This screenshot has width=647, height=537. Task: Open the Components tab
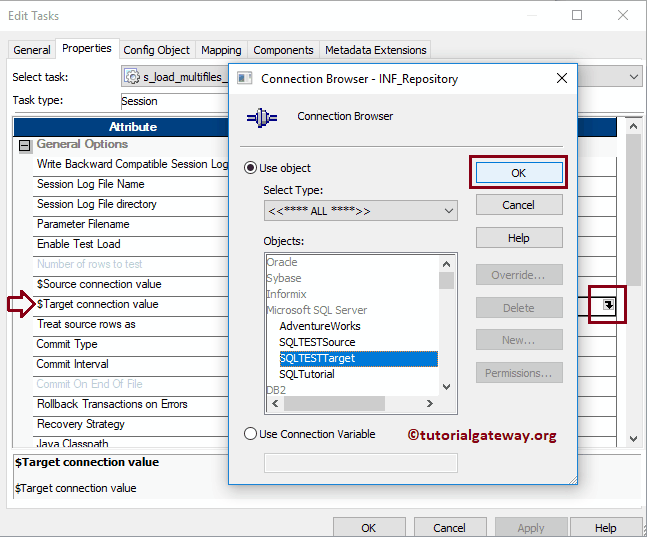pos(283,50)
